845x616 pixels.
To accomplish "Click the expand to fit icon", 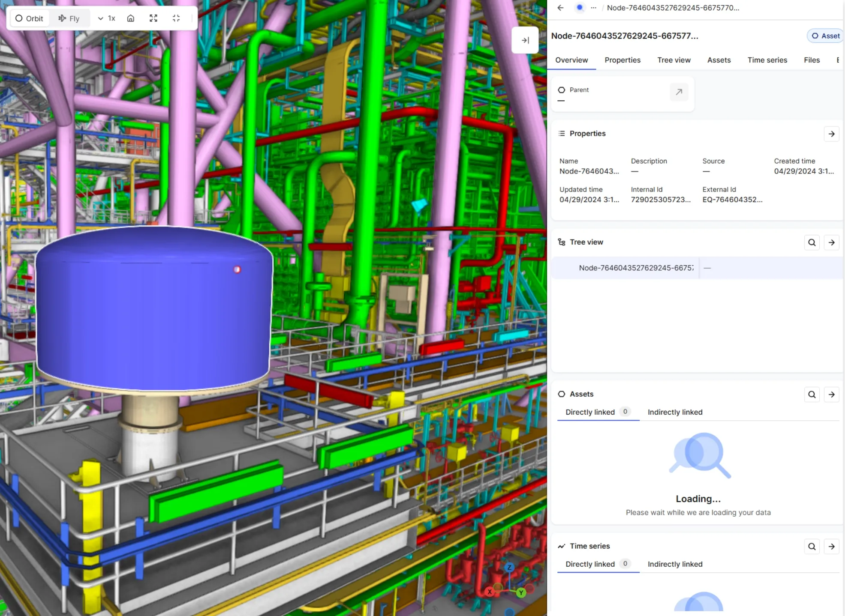I will tap(153, 18).
